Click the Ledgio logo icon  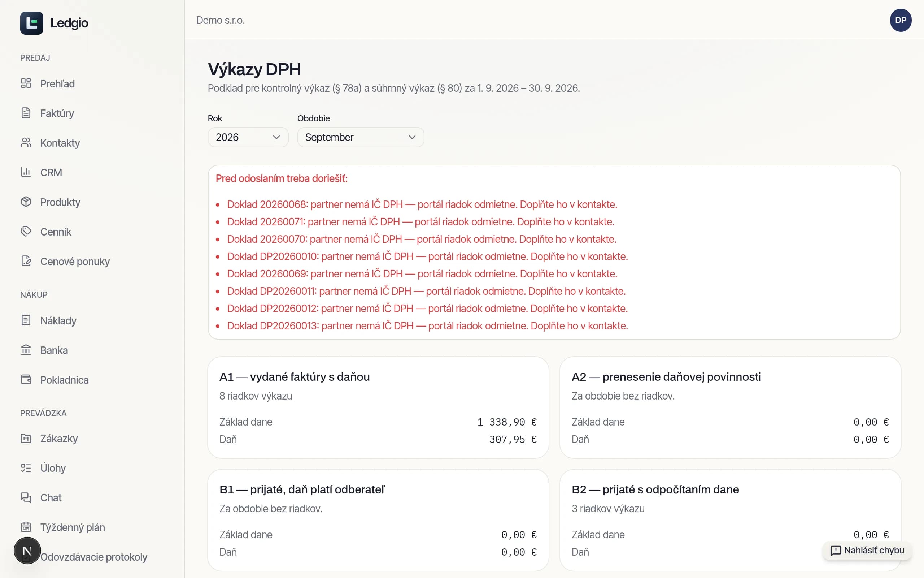[x=32, y=23]
